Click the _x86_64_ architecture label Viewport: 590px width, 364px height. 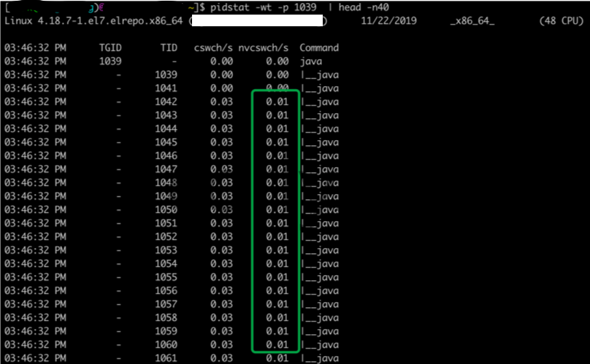click(472, 21)
